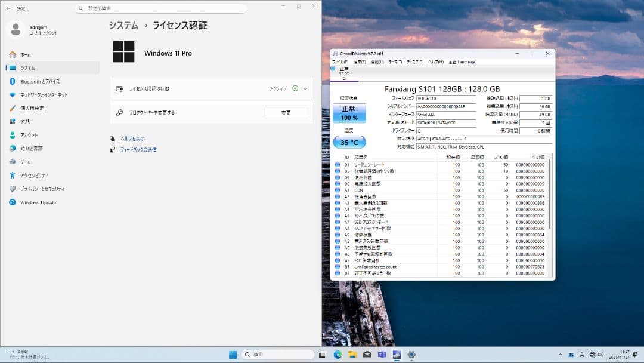This screenshot has height=363, width=644.
Task: Click the 35°C temperature indicator
Action: (351, 142)
